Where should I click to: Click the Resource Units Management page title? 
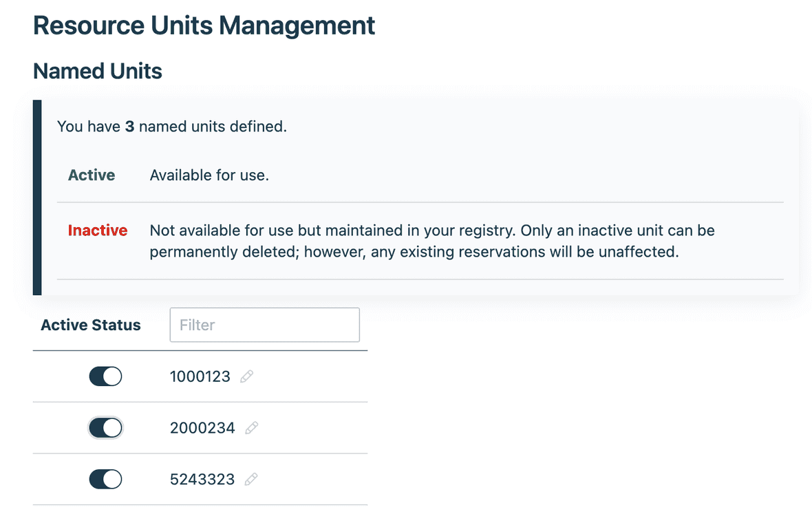(204, 25)
